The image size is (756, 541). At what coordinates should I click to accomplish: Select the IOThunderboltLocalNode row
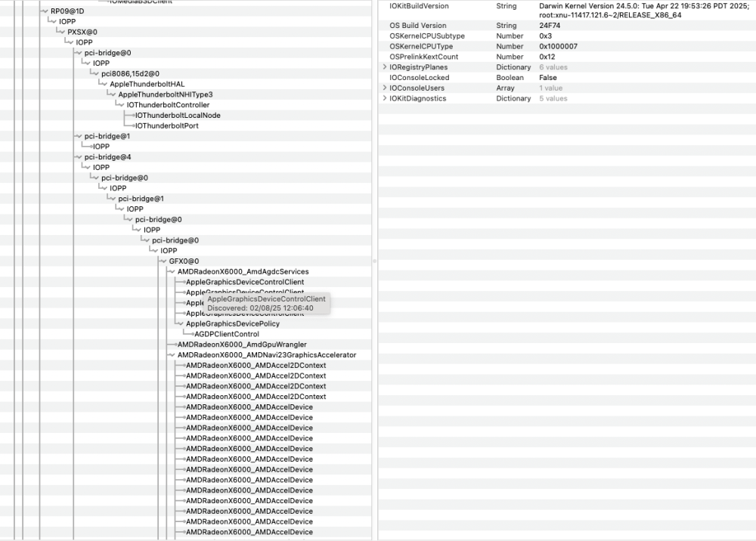178,115
